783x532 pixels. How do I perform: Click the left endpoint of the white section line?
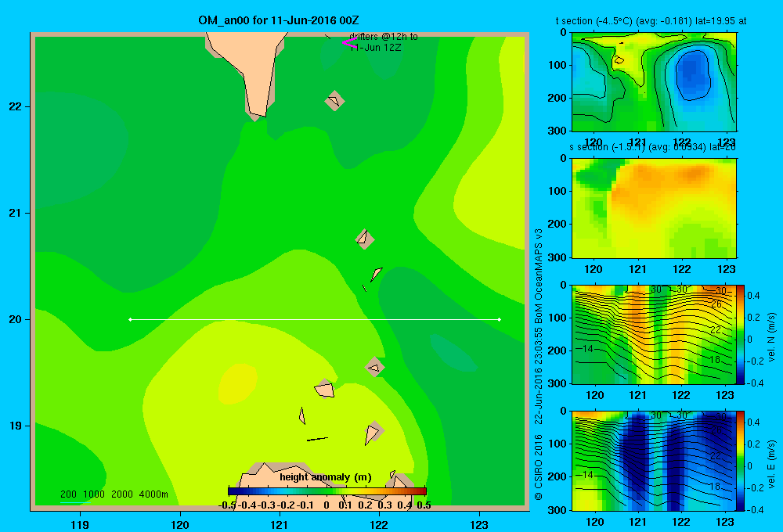tap(130, 319)
